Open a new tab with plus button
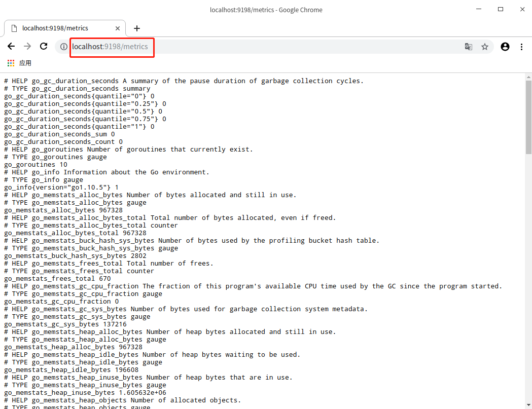This screenshot has width=532, height=409. [136, 28]
